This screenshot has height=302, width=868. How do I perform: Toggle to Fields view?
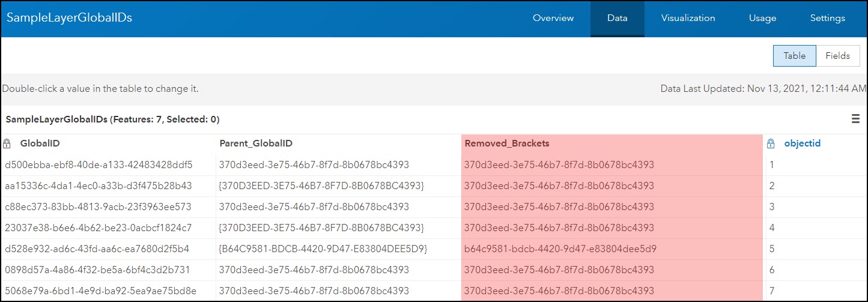[x=837, y=56]
